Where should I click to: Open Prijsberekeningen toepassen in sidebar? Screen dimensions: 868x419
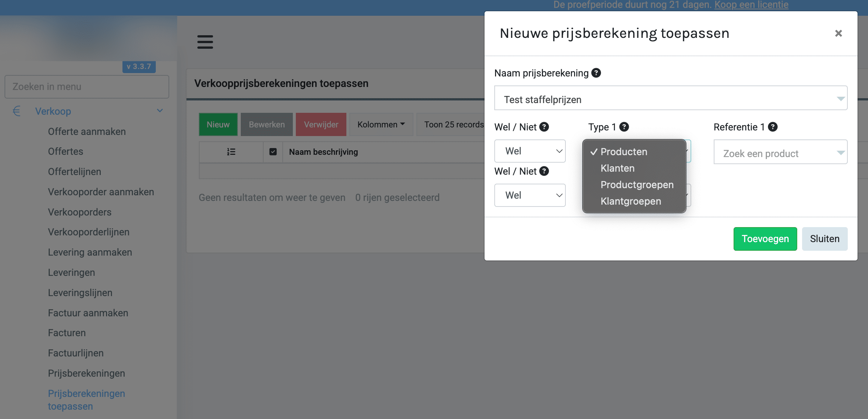87,400
